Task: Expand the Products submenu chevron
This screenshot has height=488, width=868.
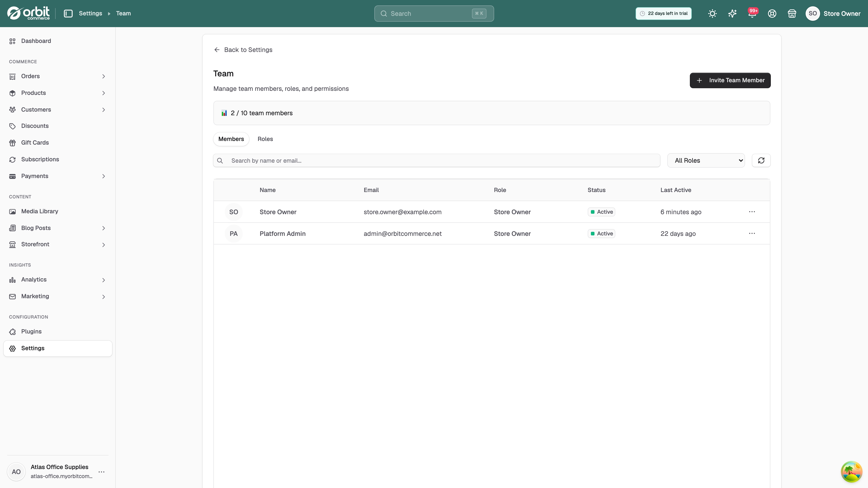Action: point(104,93)
